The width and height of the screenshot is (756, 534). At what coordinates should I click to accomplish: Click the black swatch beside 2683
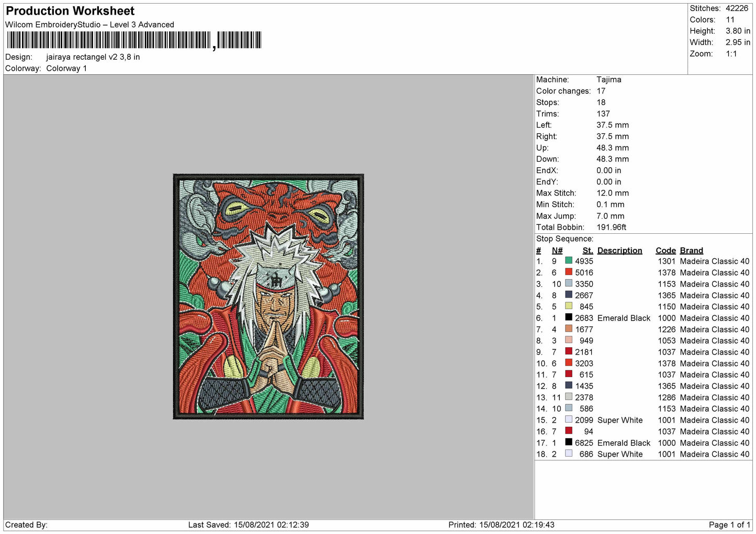pos(569,317)
